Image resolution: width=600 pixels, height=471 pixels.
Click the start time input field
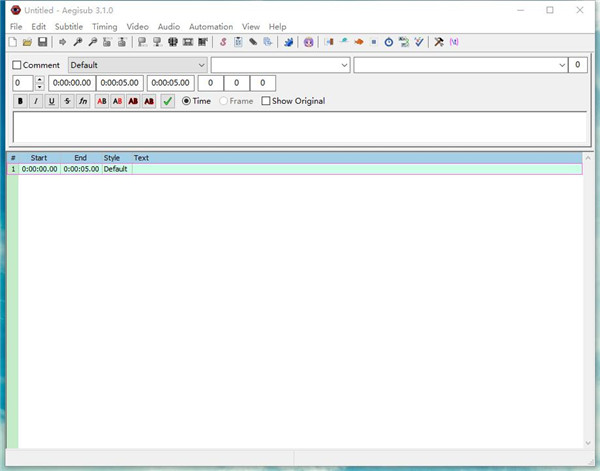pyautogui.click(x=71, y=83)
